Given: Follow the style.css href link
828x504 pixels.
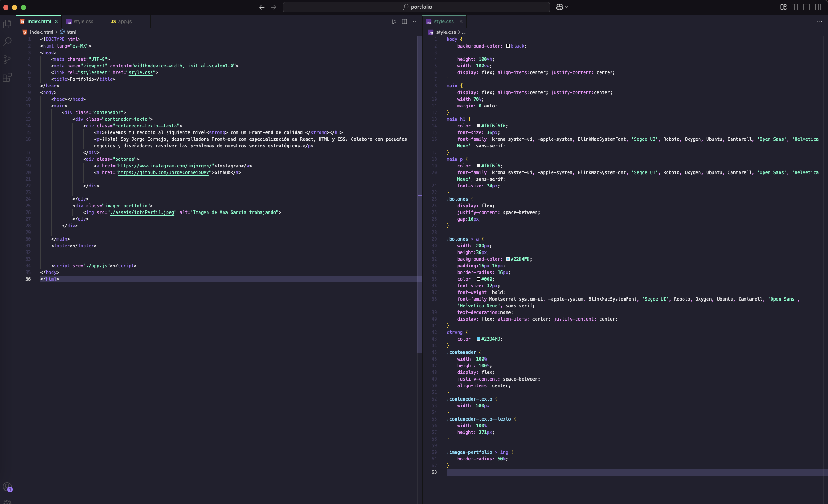Looking at the screenshot, I should [x=141, y=72].
